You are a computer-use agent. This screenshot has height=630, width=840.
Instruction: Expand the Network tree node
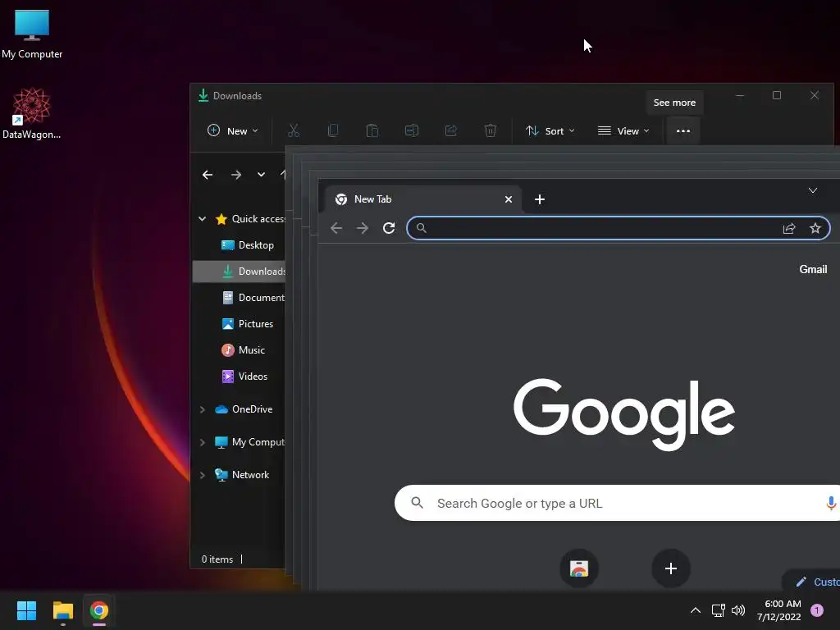[x=202, y=475]
